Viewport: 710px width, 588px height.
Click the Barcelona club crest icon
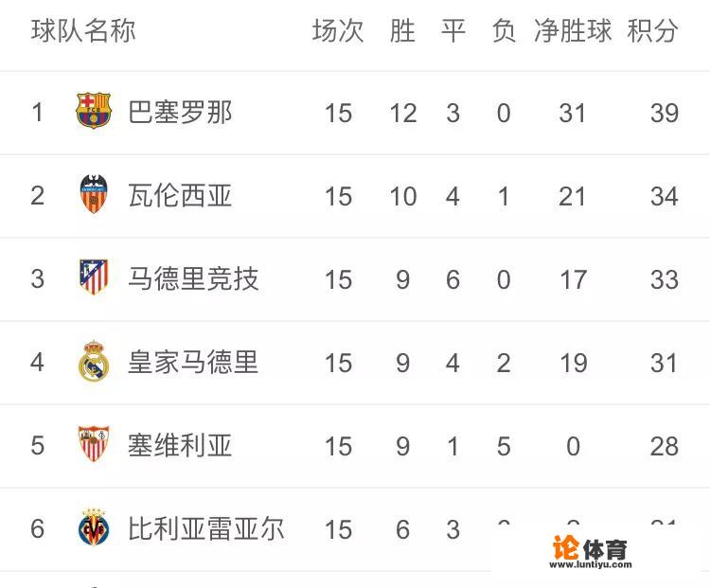[x=94, y=113]
